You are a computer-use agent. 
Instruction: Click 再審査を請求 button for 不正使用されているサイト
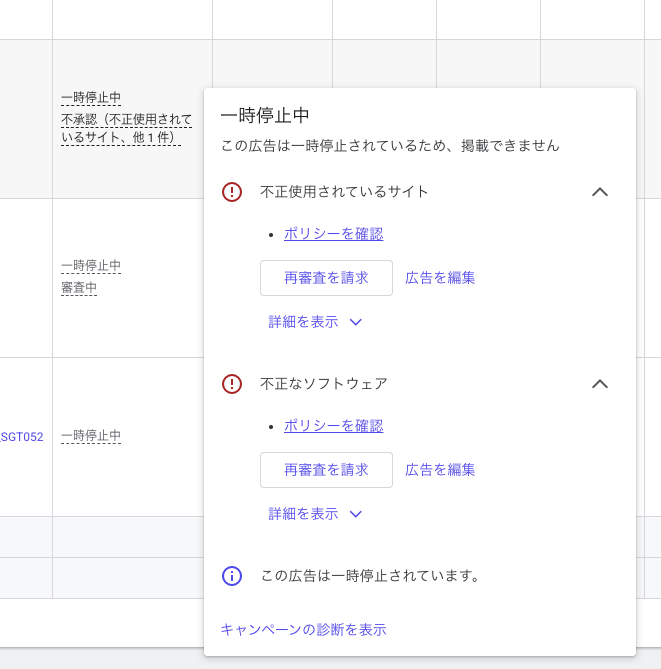326,278
